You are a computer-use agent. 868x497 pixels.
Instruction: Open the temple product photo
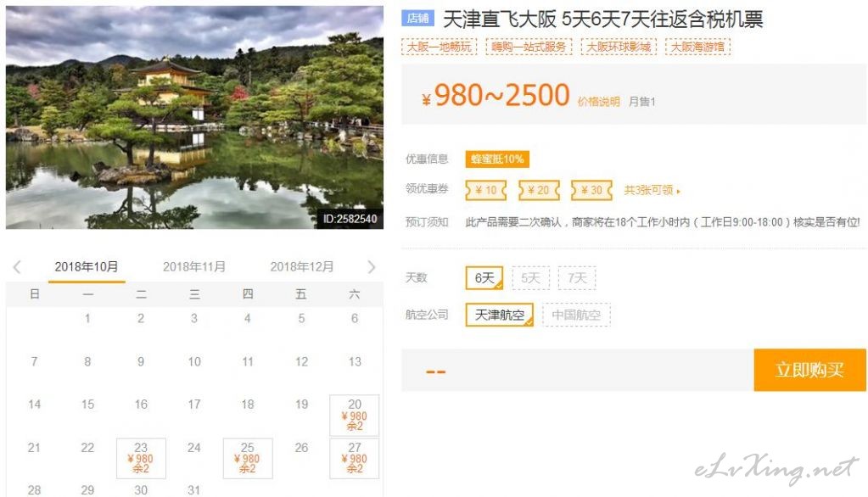click(x=194, y=117)
